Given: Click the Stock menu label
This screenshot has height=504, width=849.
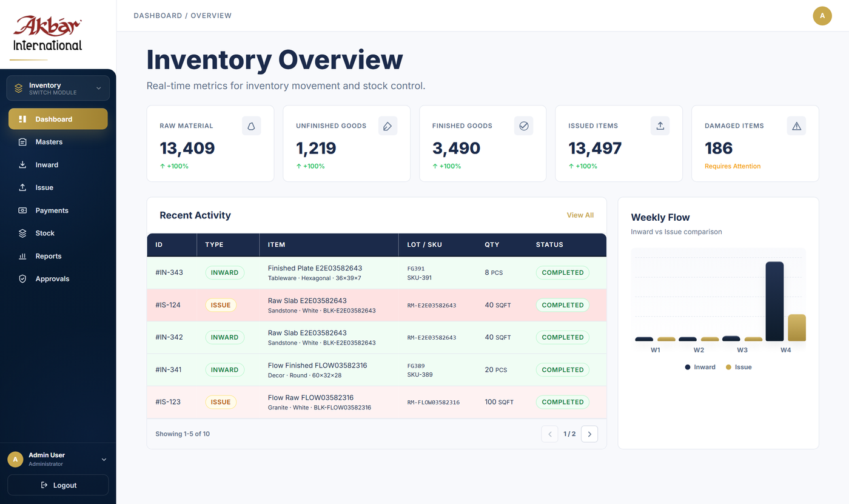Looking at the screenshot, I should point(45,233).
